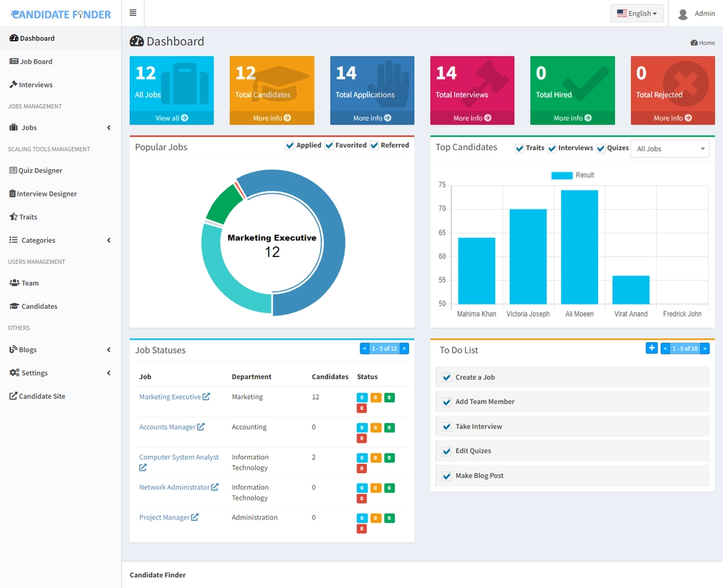Go to next page of Job Statuses

(x=404, y=348)
